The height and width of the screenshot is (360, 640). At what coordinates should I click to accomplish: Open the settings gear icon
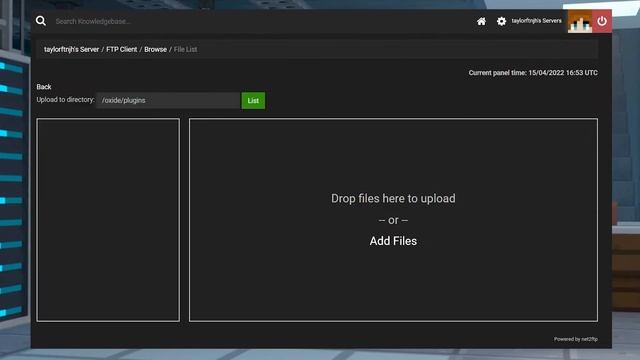pyautogui.click(x=501, y=21)
